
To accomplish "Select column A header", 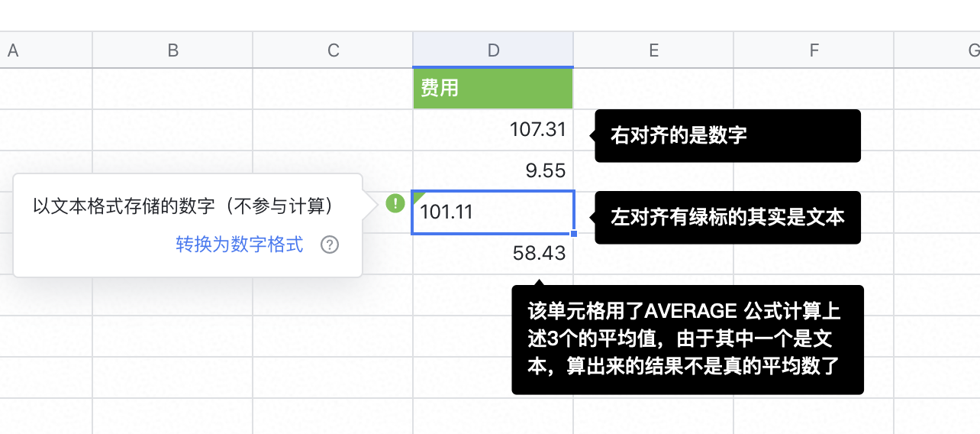I will click(13, 50).
